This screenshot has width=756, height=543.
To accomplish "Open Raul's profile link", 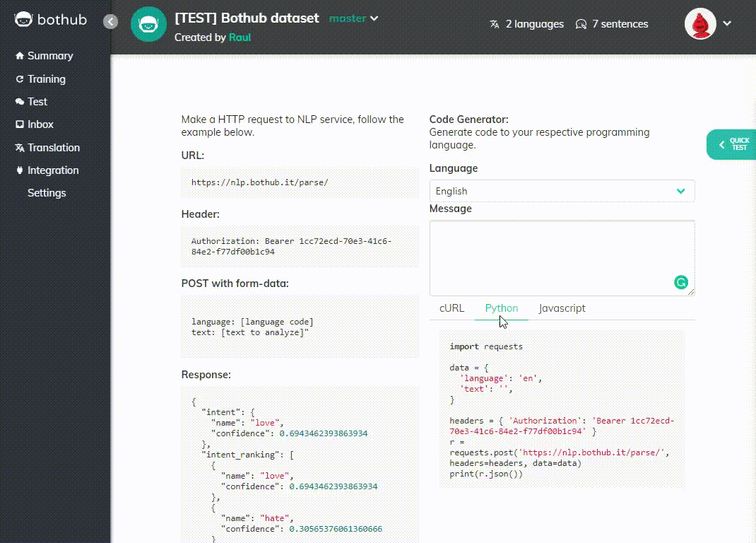I will [240, 37].
